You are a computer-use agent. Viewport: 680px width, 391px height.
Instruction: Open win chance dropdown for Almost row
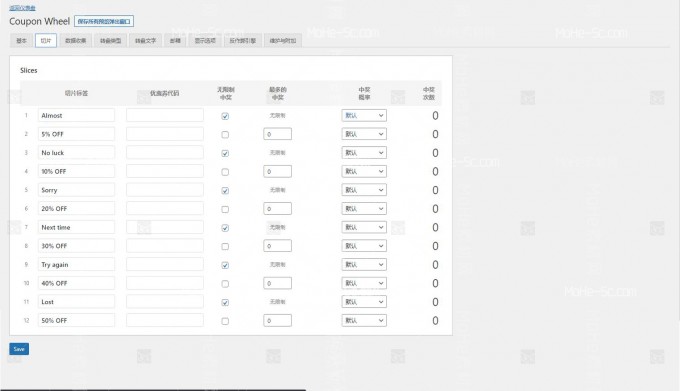tap(364, 115)
